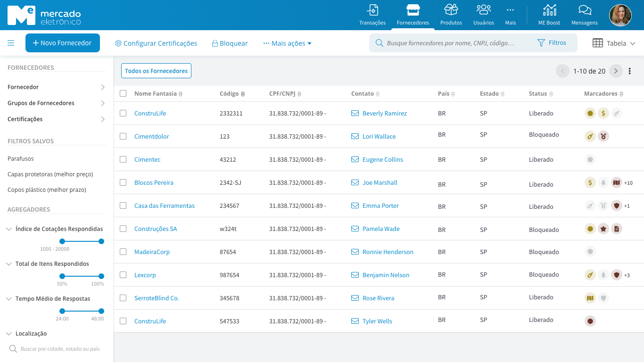This screenshot has width=644, height=362.
Task: Open the Tabela view dropdown
Action: click(614, 43)
